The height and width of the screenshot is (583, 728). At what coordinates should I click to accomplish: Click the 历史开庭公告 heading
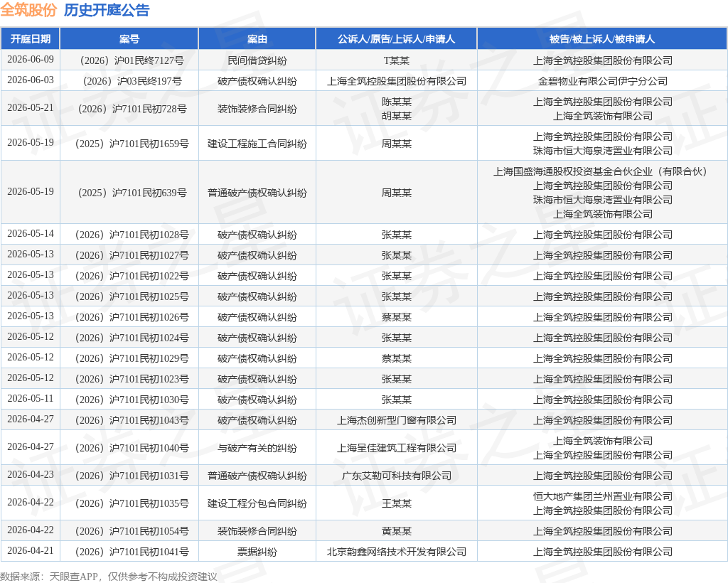coord(107,10)
